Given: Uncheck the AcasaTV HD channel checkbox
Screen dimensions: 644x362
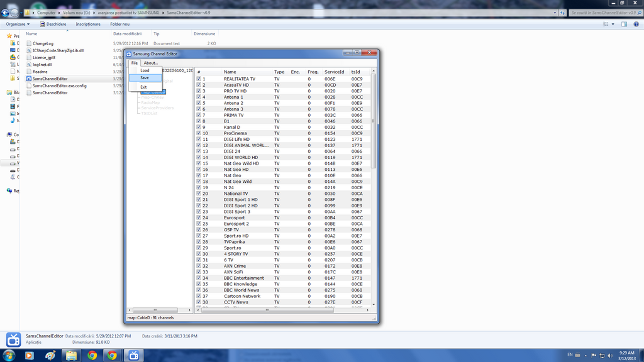Looking at the screenshot, I should click(x=199, y=85).
